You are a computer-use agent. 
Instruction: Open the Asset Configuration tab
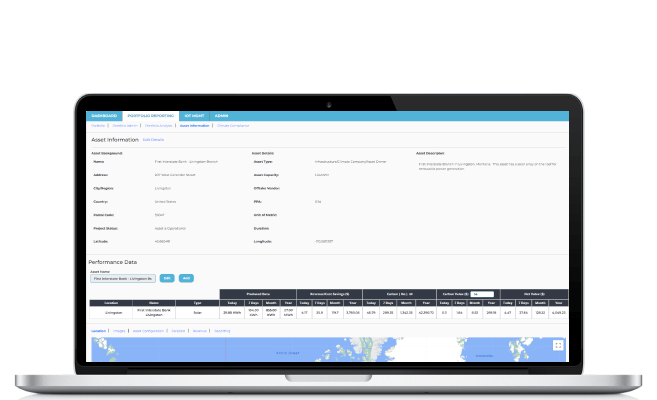[x=148, y=329]
